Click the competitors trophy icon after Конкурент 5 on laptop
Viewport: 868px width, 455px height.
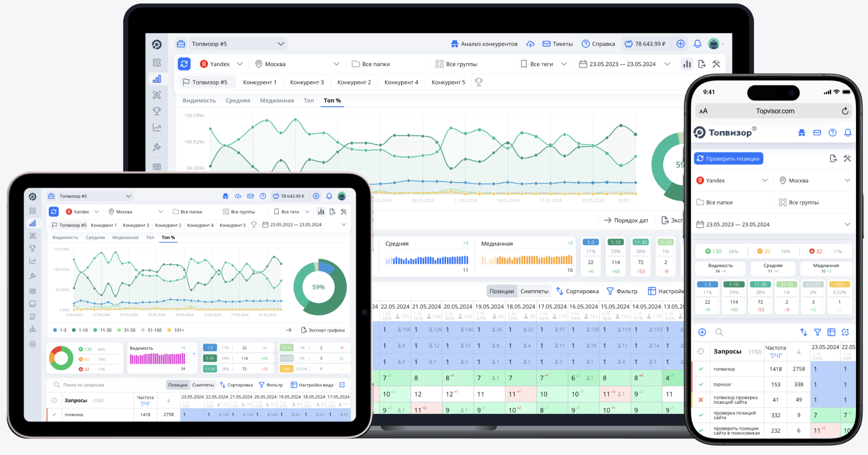pos(479,82)
